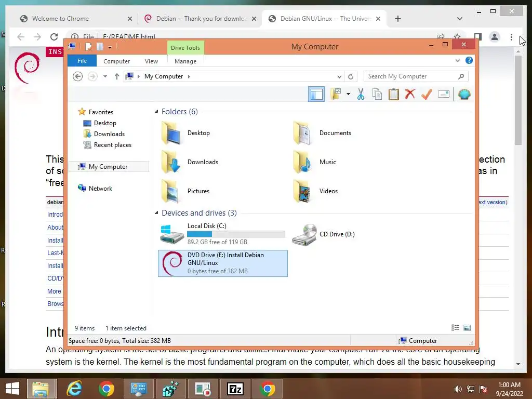The image size is (532, 399).
Task: Click the Search My Computer field
Action: [416, 76]
